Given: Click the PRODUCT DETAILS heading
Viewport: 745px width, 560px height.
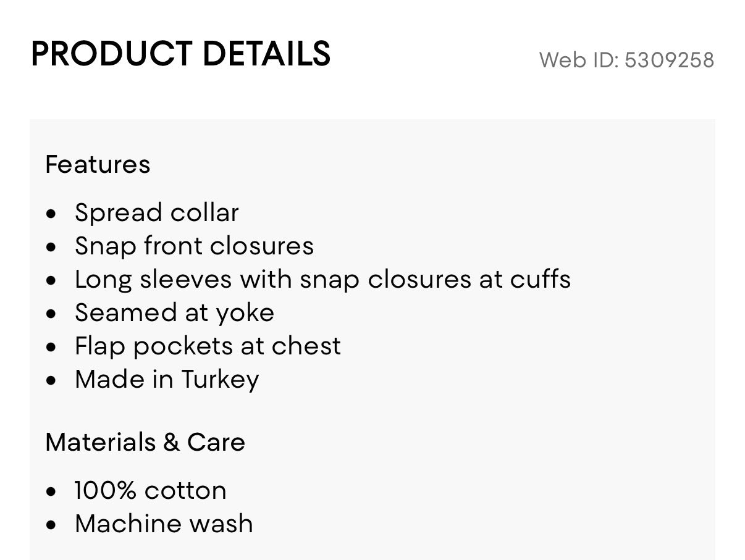Looking at the screenshot, I should [x=180, y=54].
